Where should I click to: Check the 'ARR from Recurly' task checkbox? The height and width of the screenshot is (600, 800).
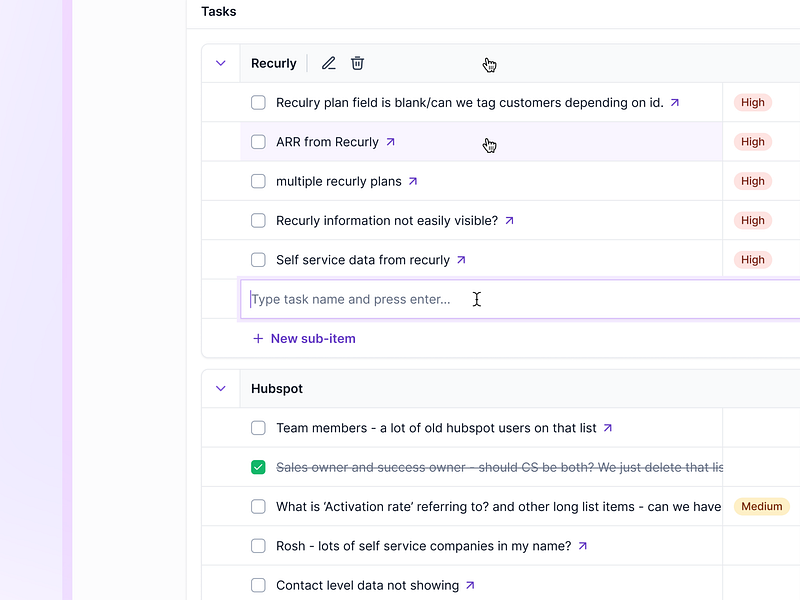(x=258, y=141)
